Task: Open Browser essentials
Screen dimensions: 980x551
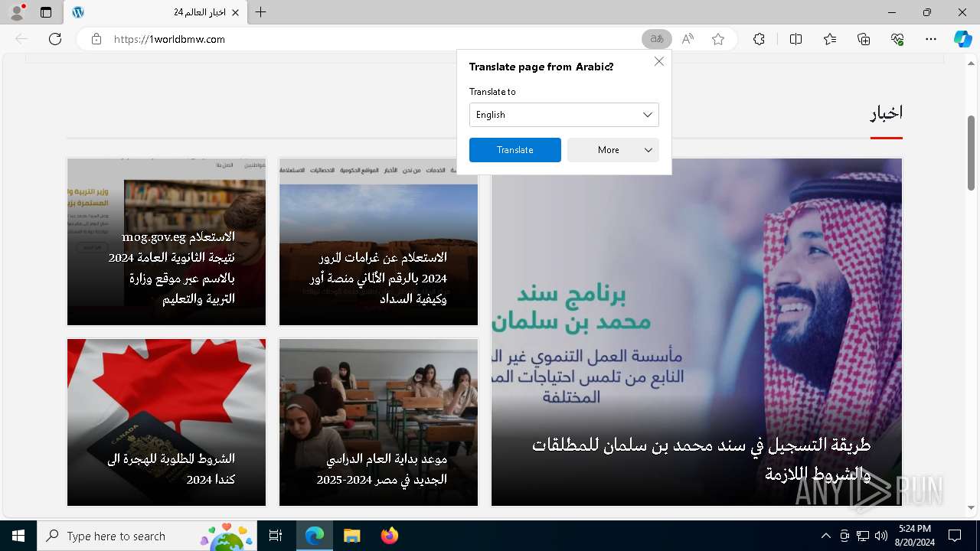Action: point(898,39)
